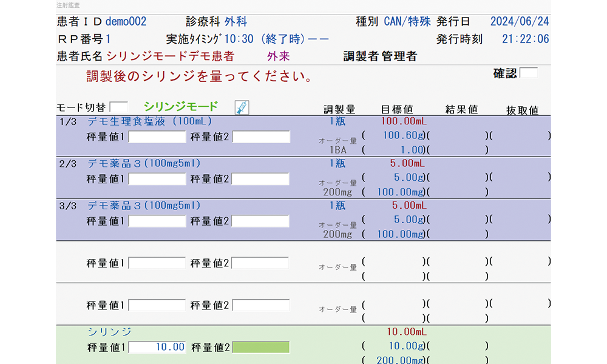Click patient ID demo002
Image resolution: width=607 pixels, height=364 pixels.
[126, 21]
